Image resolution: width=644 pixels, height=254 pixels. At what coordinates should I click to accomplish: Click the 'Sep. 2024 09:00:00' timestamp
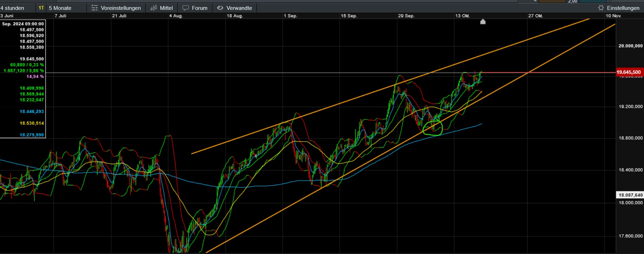[x=23, y=24]
